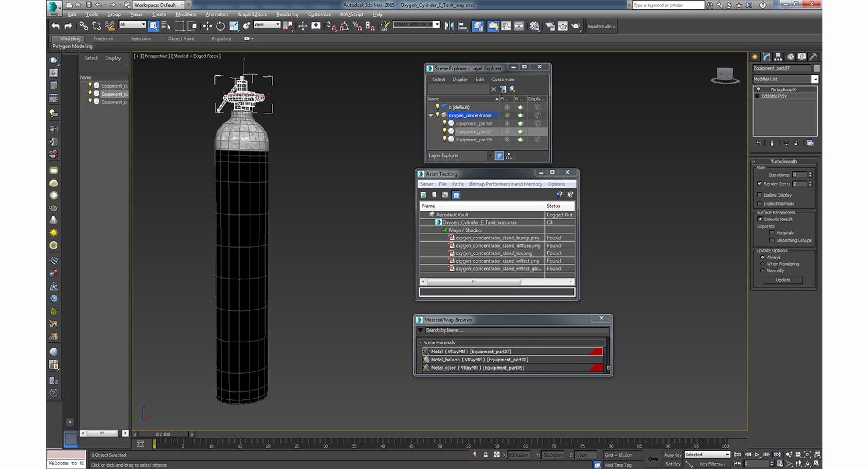This screenshot has width=868, height=469.
Task: Click the Asset Tracking horizontal scrollbar
Action: coord(473,282)
